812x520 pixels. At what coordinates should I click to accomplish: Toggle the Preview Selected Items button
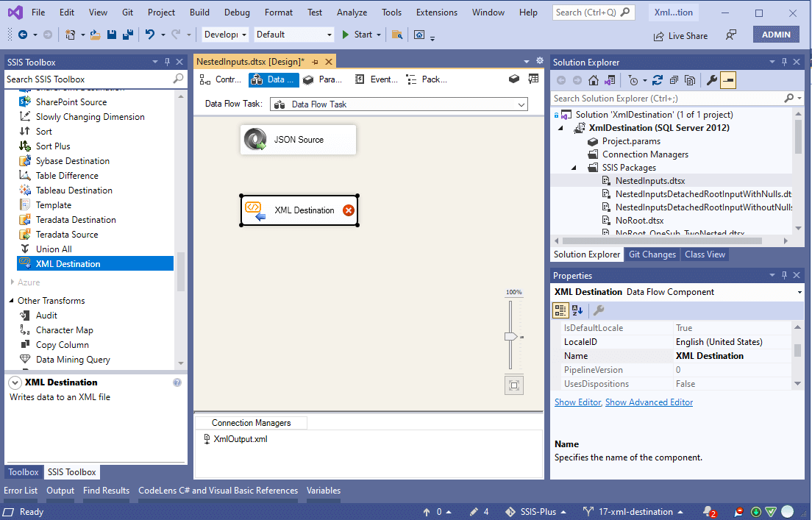[728, 80]
